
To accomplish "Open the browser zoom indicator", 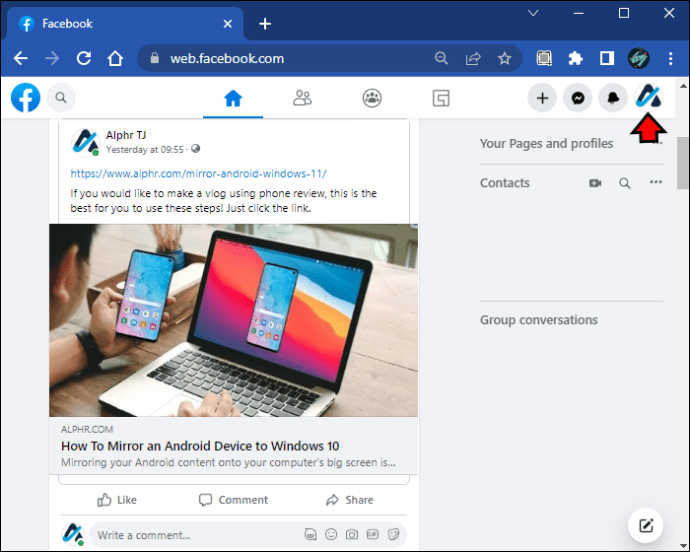I will (441, 58).
